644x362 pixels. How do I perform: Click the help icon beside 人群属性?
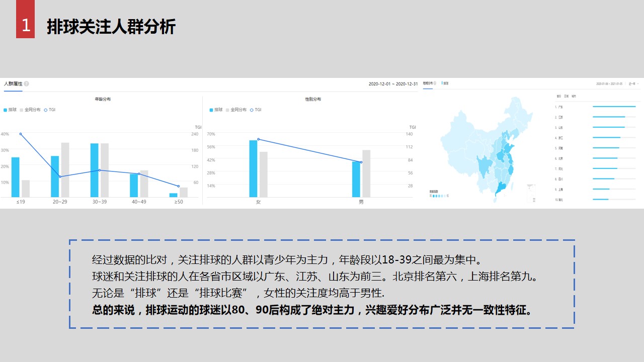coord(27,83)
